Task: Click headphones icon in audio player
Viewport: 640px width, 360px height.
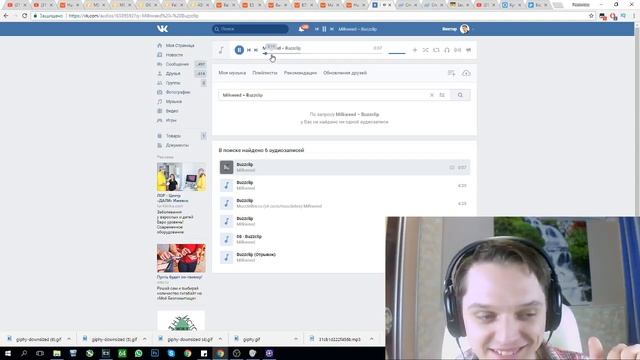Action: tap(447, 50)
